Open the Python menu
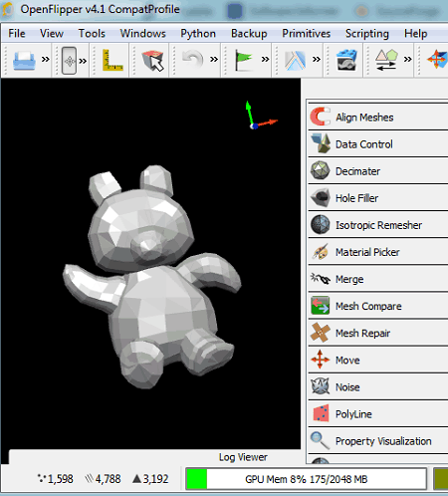 click(x=198, y=34)
